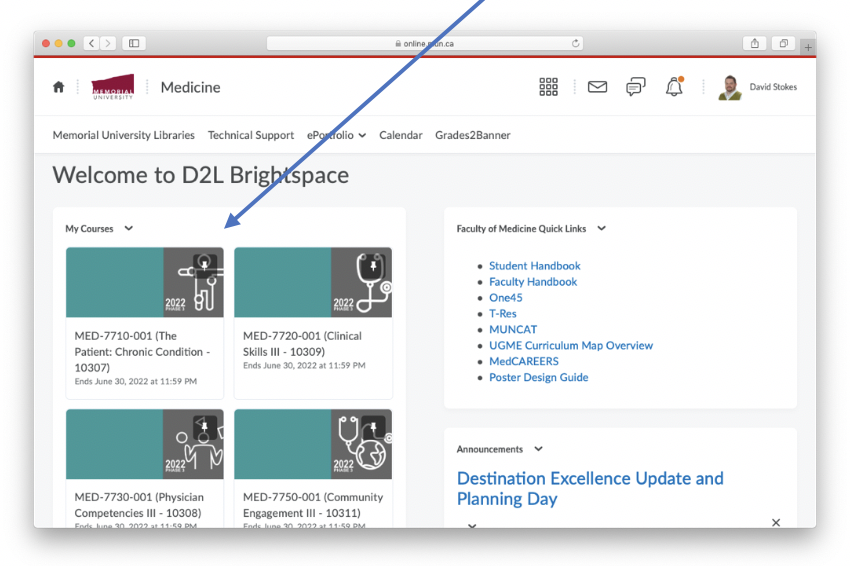Screen dimensions: 850x566
Task: Add a new Safari tab
Action: [808, 47]
